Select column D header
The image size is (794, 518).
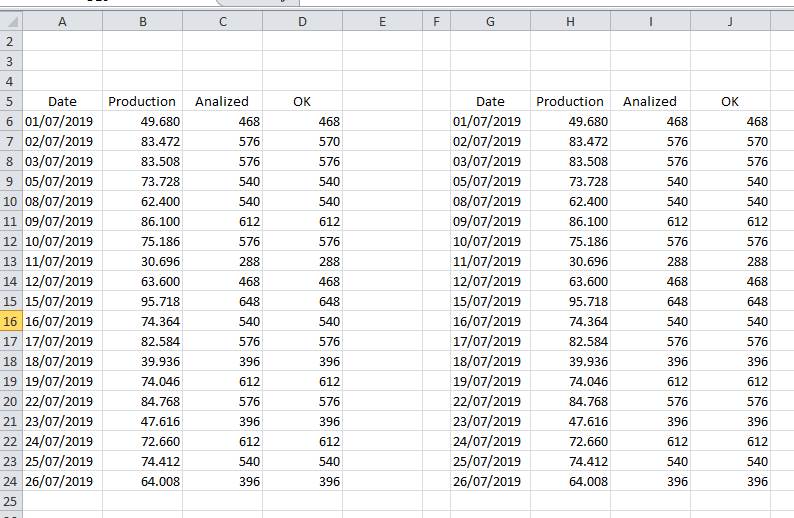click(x=302, y=21)
